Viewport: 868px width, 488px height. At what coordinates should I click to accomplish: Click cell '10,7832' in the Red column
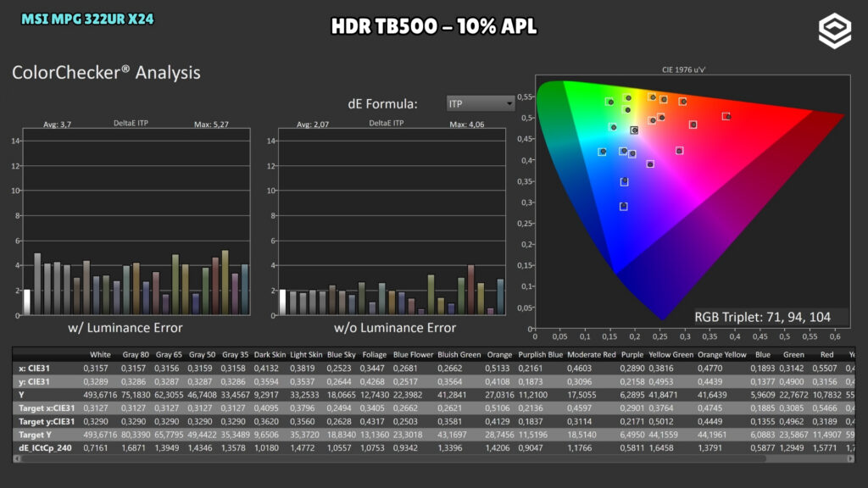[827, 395]
